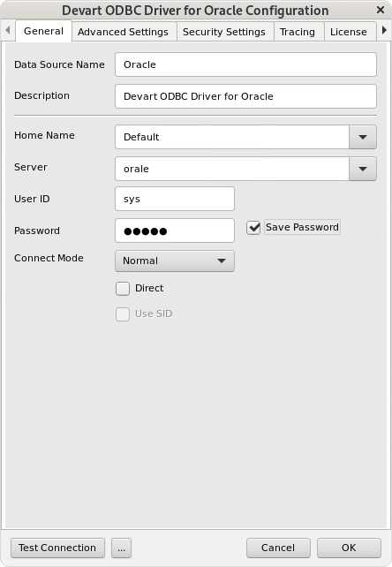The height and width of the screenshot is (567, 392).
Task: Switch to the Tracing tab
Action: pos(298,32)
